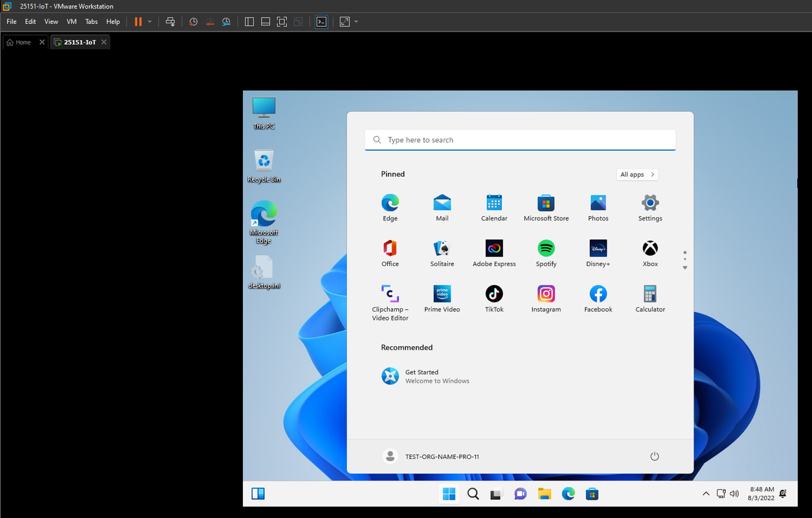This screenshot has width=812, height=518.
Task: Open the Calendar pinned app
Action: (494, 208)
